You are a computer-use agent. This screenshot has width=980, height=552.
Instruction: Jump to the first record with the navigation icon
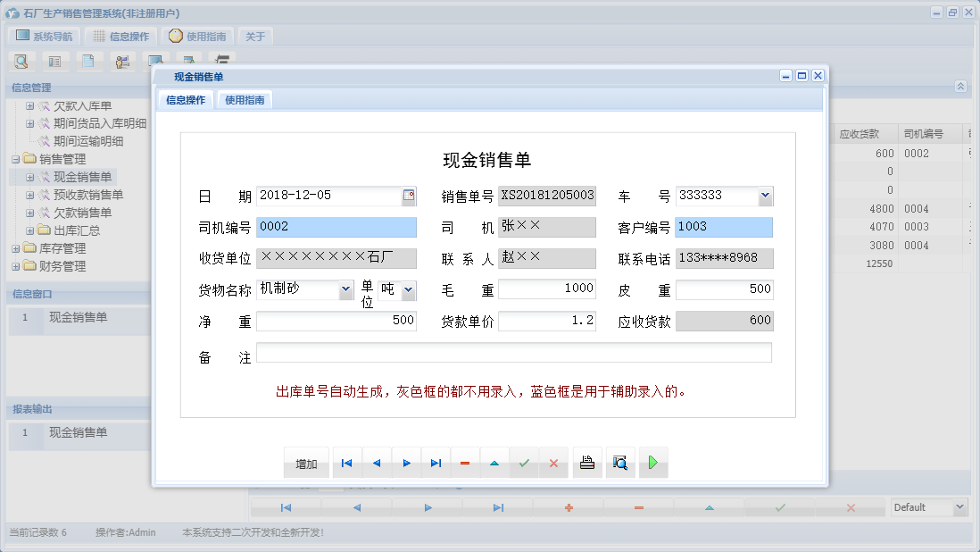tap(346, 463)
